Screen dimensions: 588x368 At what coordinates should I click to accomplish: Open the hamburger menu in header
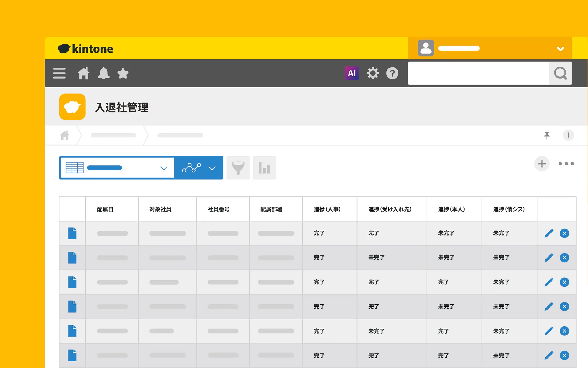(59, 73)
